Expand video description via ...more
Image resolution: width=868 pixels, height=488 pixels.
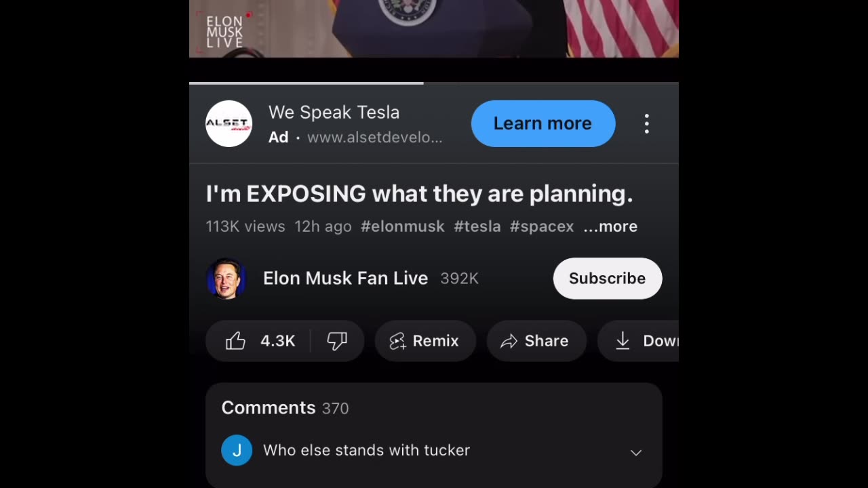610,226
